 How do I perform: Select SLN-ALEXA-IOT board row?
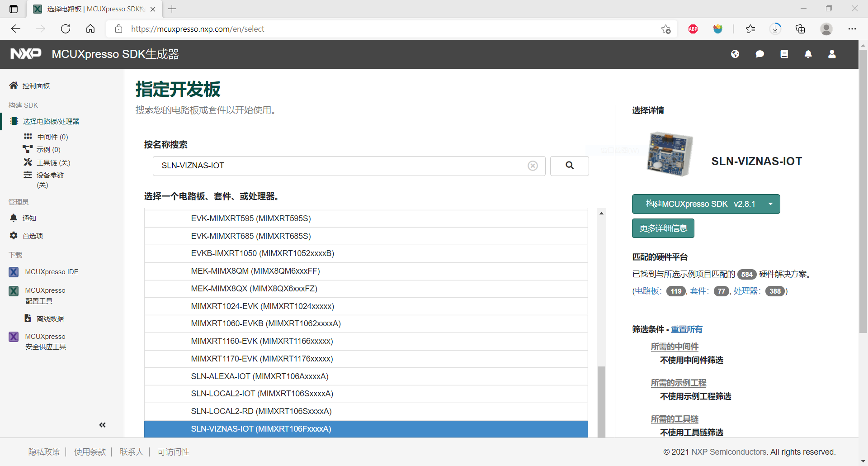coord(366,376)
